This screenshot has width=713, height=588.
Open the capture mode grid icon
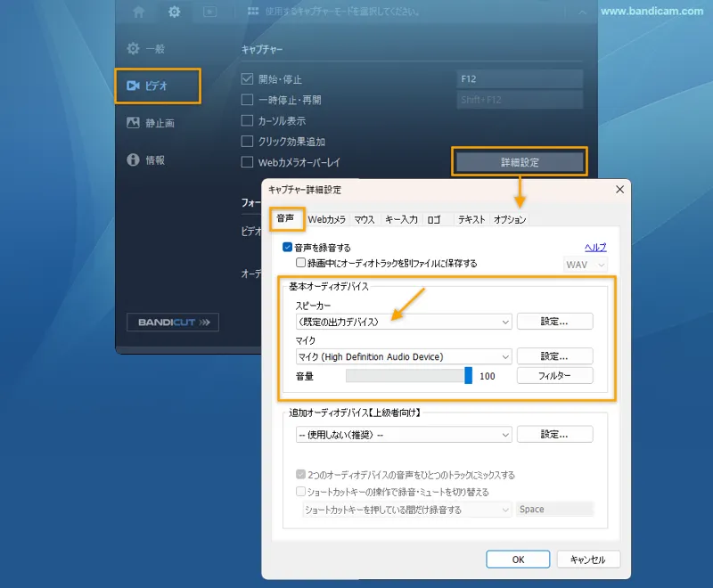[x=253, y=11]
